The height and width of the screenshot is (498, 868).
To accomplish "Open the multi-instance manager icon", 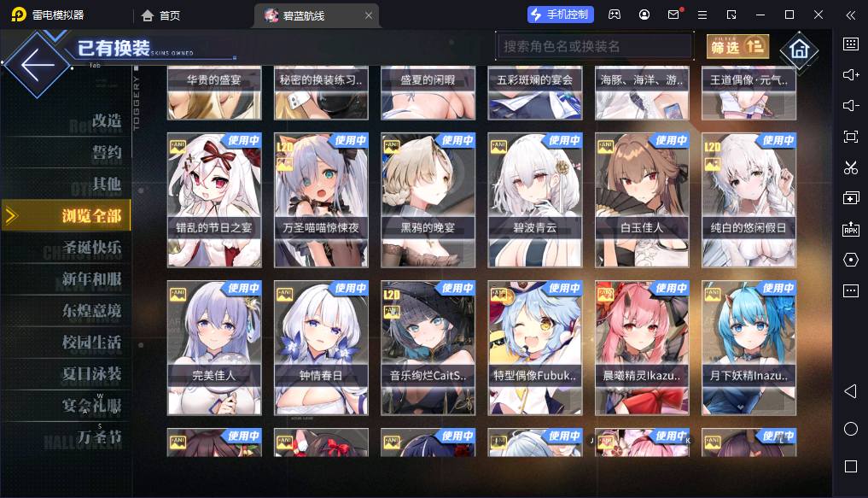I will click(851, 198).
